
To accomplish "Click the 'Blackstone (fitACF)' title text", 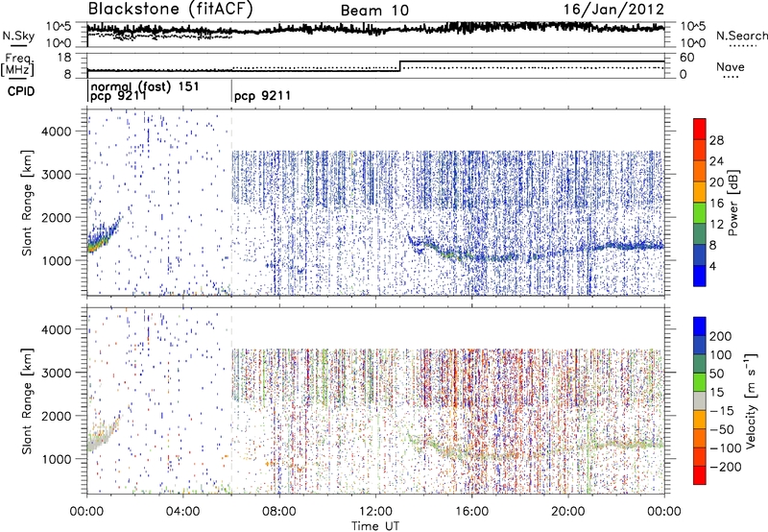I will coord(171,10).
